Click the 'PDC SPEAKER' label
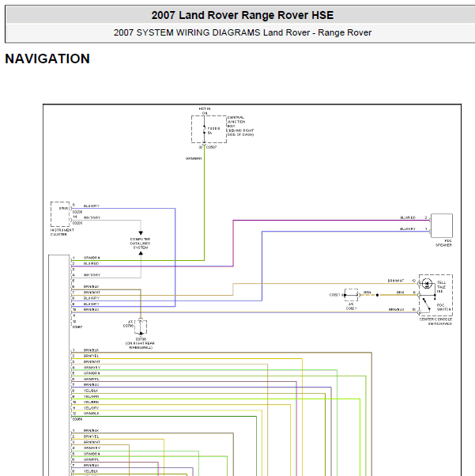 point(443,243)
